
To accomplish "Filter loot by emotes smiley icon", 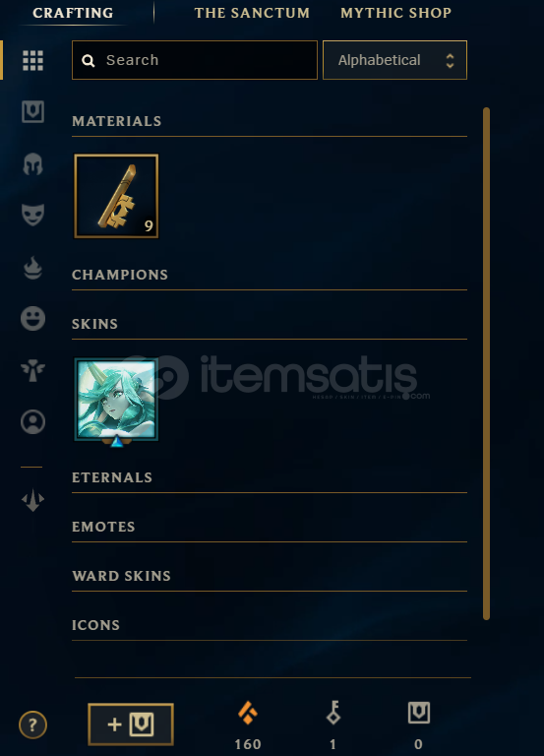I will [32, 318].
